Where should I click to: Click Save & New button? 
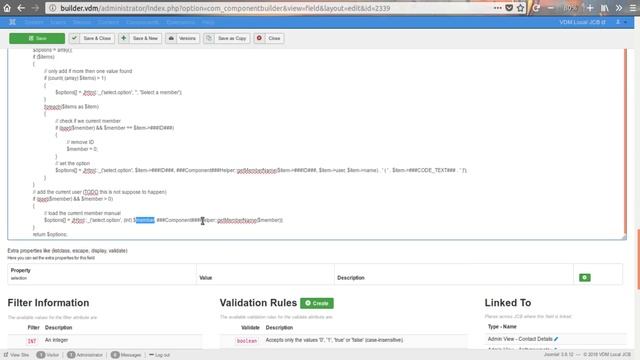point(140,38)
